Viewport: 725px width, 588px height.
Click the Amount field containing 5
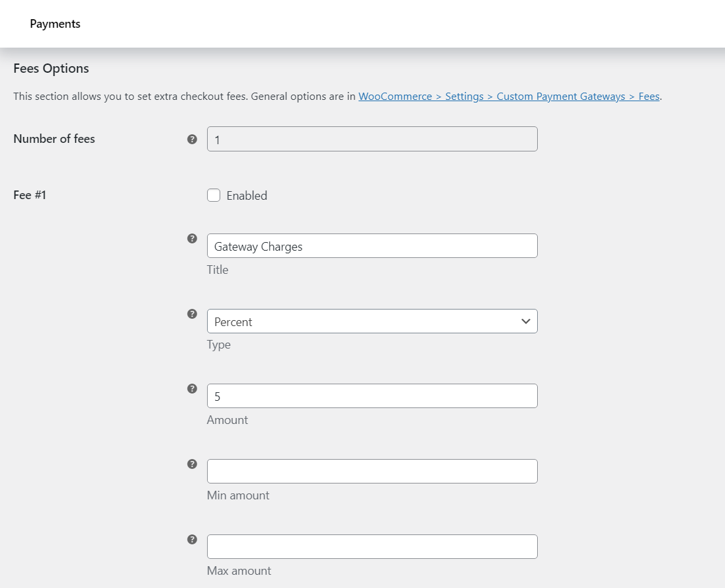372,396
